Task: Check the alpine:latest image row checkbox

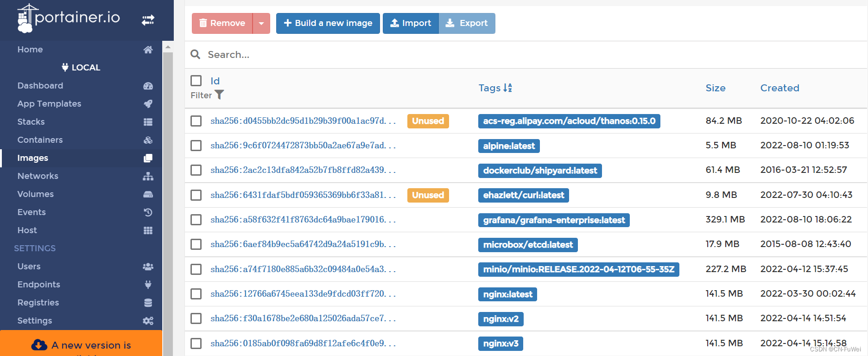Action: click(196, 146)
